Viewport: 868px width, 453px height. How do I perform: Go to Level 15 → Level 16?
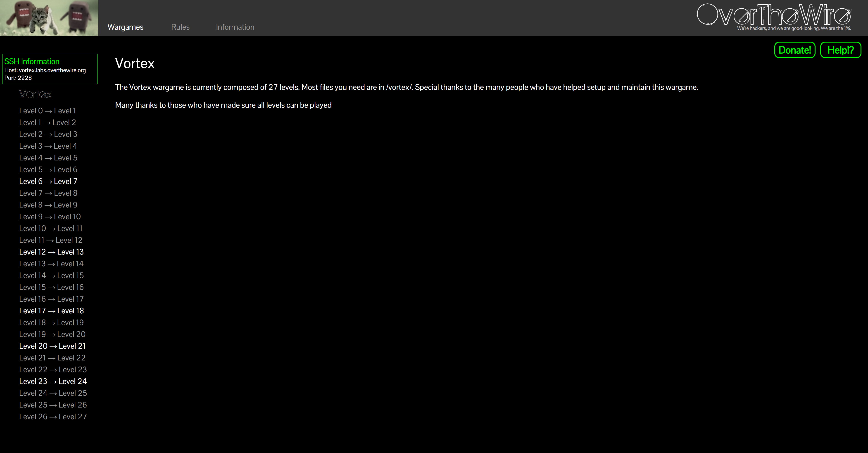click(x=51, y=288)
